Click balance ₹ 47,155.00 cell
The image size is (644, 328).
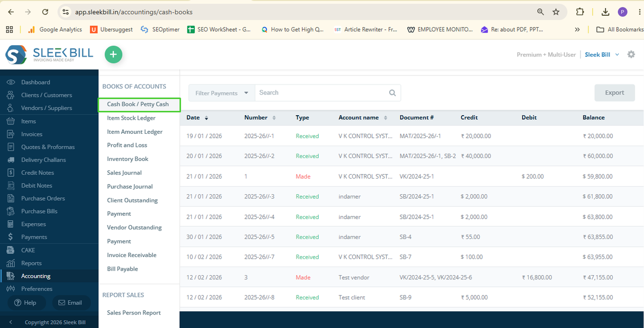pos(598,277)
